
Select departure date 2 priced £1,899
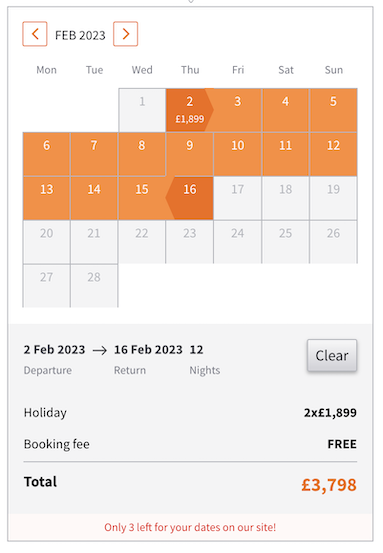point(190,110)
